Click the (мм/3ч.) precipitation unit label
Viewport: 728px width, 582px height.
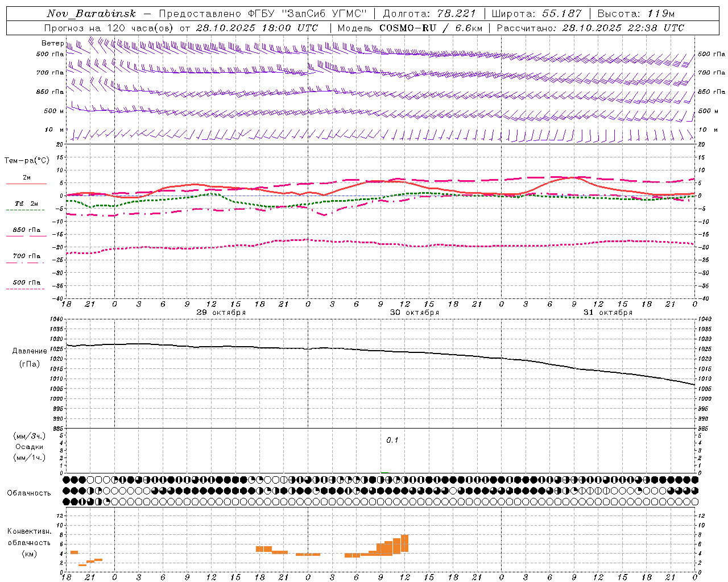pyautogui.click(x=30, y=436)
